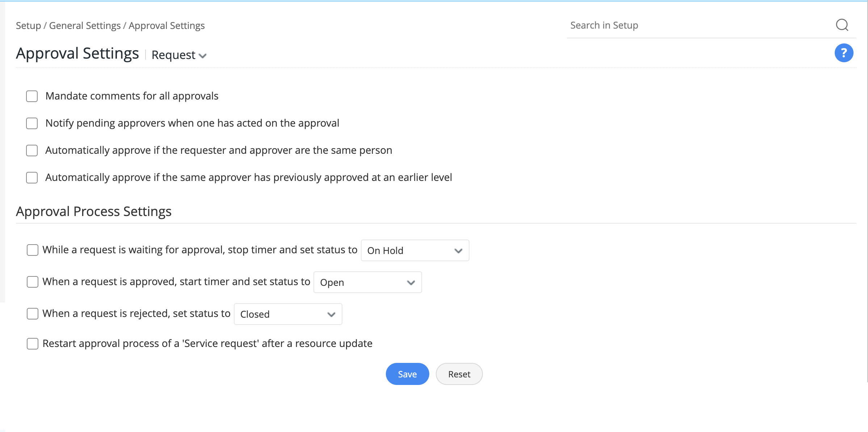Open the help question mark icon

[844, 53]
